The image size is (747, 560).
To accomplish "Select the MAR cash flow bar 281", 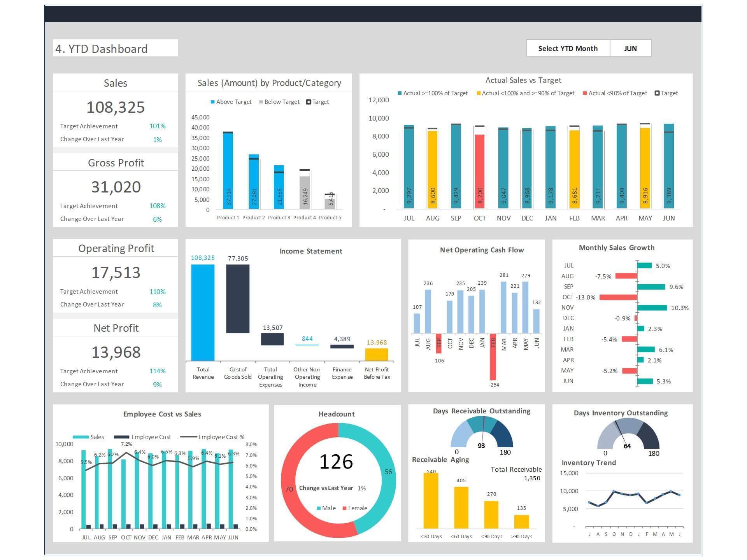I will pos(504,307).
